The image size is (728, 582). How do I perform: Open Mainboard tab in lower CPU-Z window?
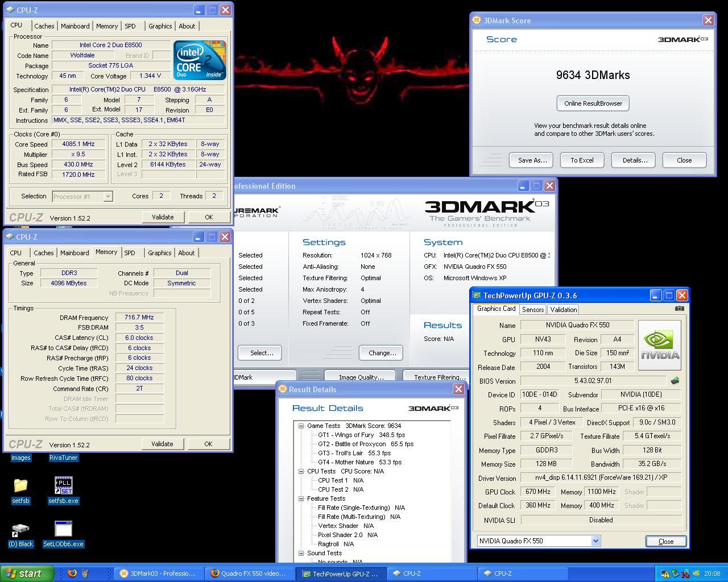[x=75, y=253]
